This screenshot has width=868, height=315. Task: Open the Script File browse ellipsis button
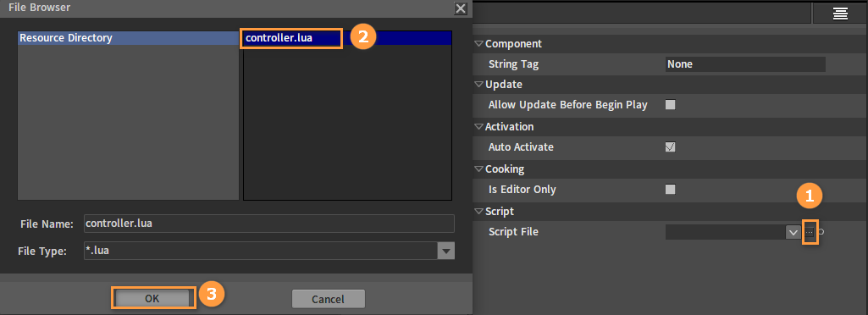coord(810,233)
